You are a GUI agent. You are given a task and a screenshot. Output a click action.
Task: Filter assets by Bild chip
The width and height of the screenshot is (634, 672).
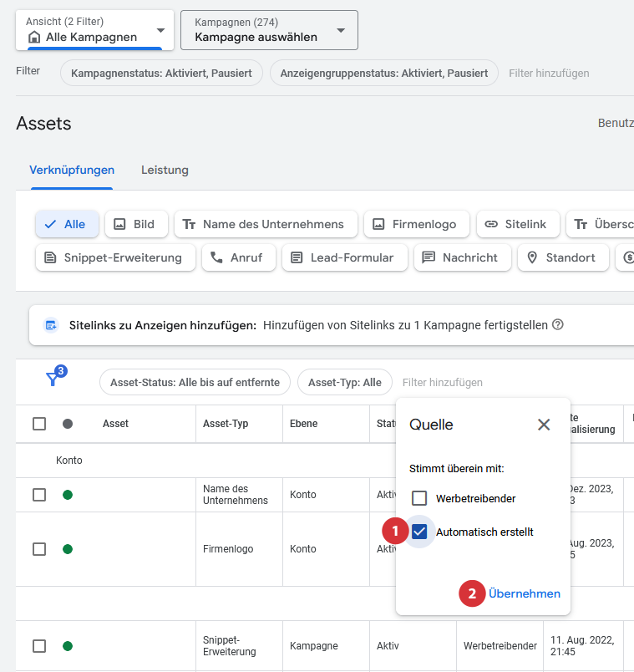tap(136, 224)
